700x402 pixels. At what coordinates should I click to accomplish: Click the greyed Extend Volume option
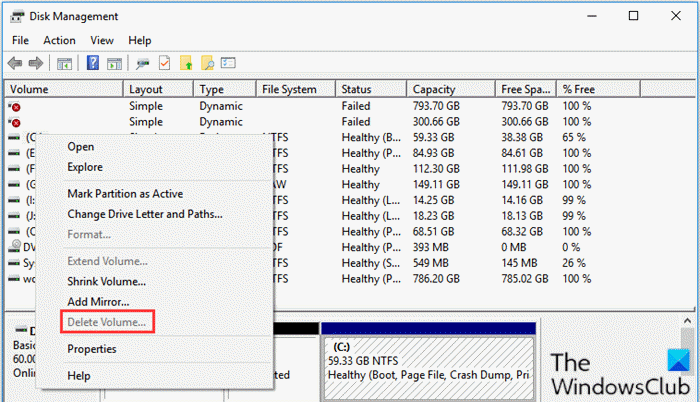pos(107,261)
